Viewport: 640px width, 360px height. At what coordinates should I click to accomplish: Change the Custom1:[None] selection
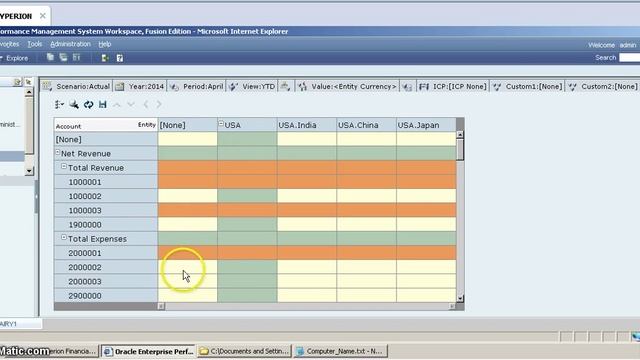[x=534, y=87]
